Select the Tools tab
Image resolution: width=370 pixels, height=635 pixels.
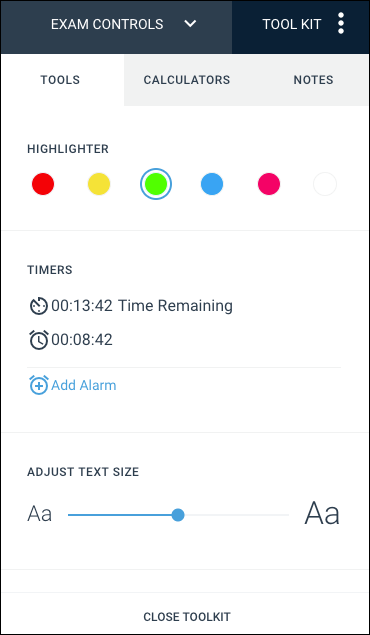coord(60,80)
